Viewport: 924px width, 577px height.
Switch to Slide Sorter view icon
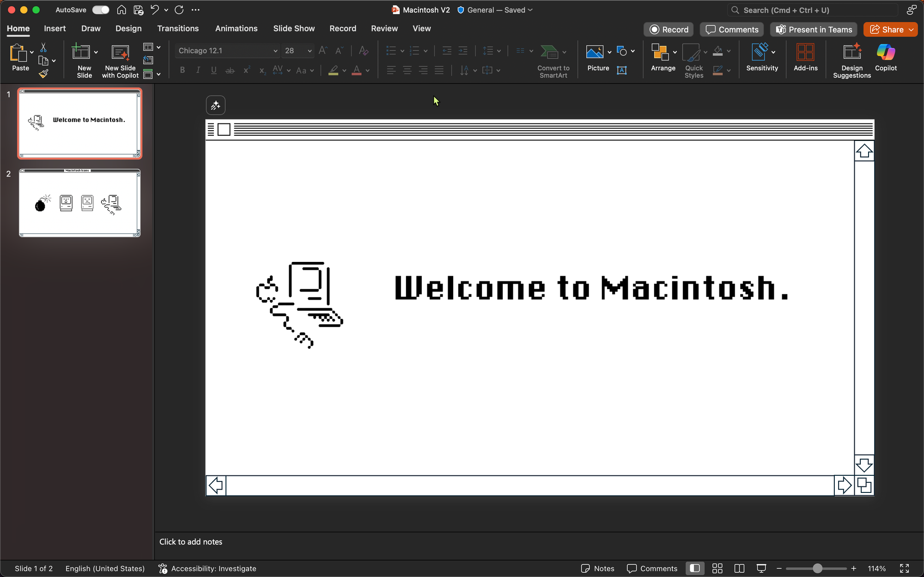[717, 568]
